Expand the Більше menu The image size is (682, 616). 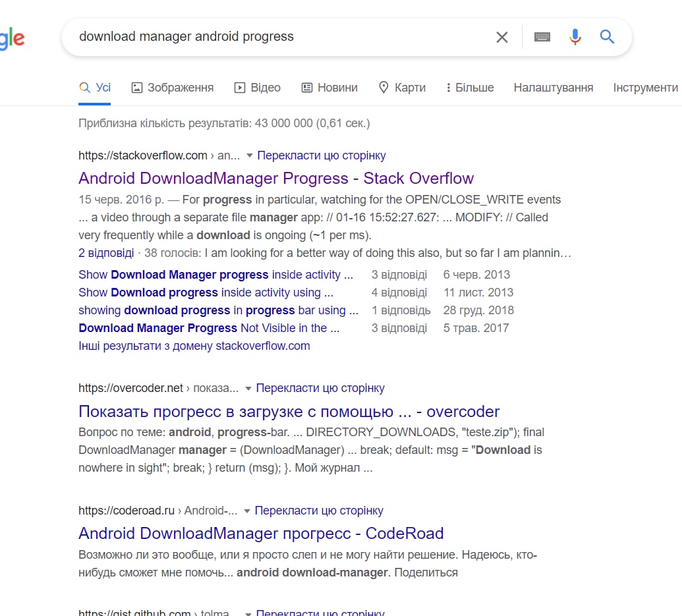click(x=470, y=88)
